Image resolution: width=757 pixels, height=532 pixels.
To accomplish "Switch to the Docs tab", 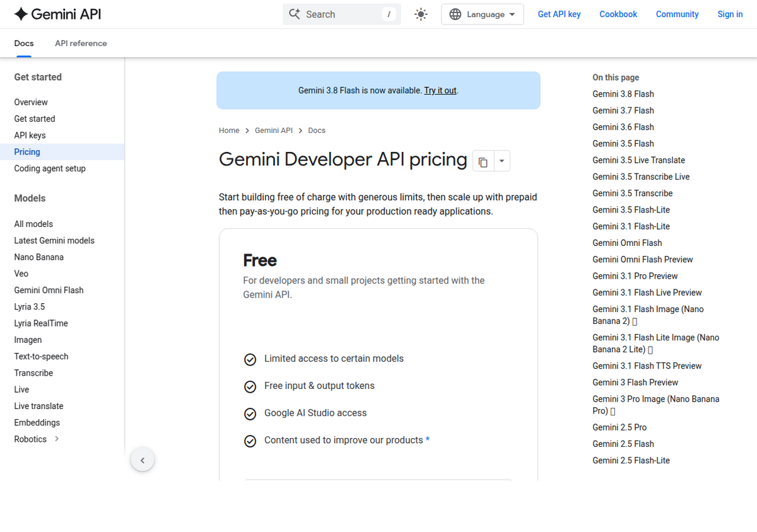I will [24, 43].
